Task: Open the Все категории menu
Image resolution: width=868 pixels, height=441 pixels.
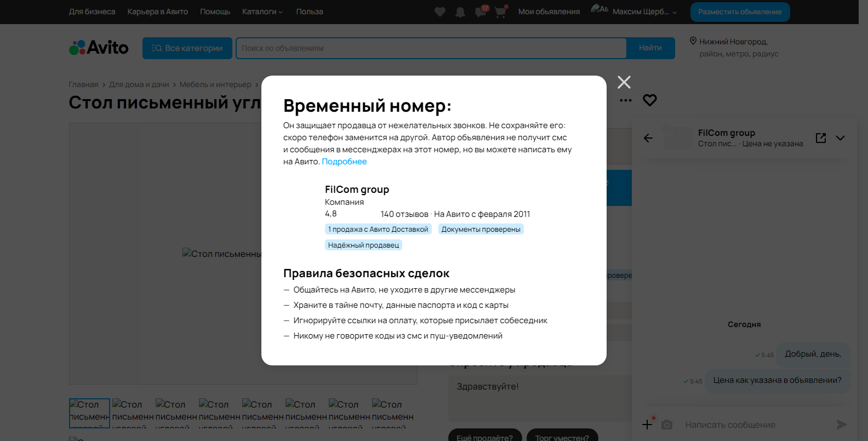Action: click(187, 48)
